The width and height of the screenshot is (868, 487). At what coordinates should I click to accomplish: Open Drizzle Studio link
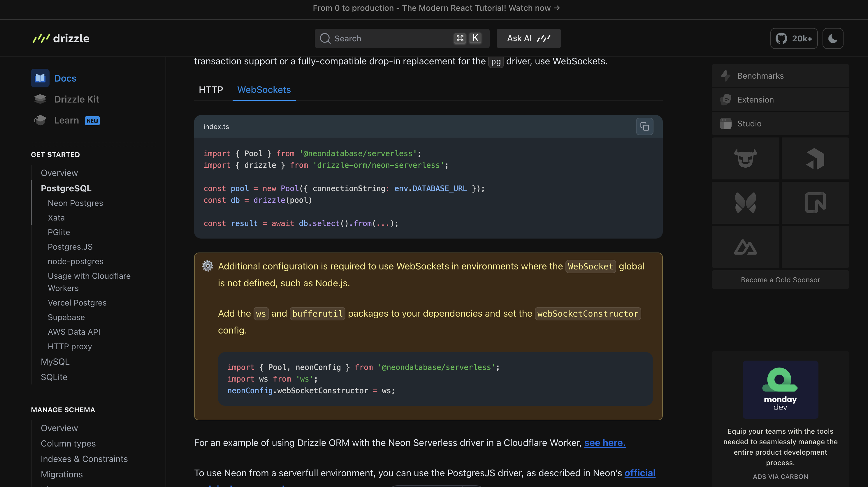pyautogui.click(x=780, y=123)
